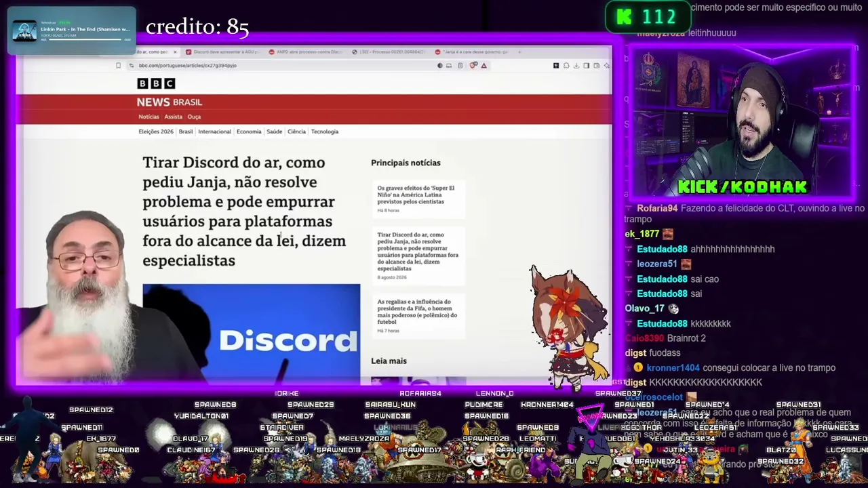
Task: Click the chibi horse-girl mascot overlay
Action: (568, 329)
